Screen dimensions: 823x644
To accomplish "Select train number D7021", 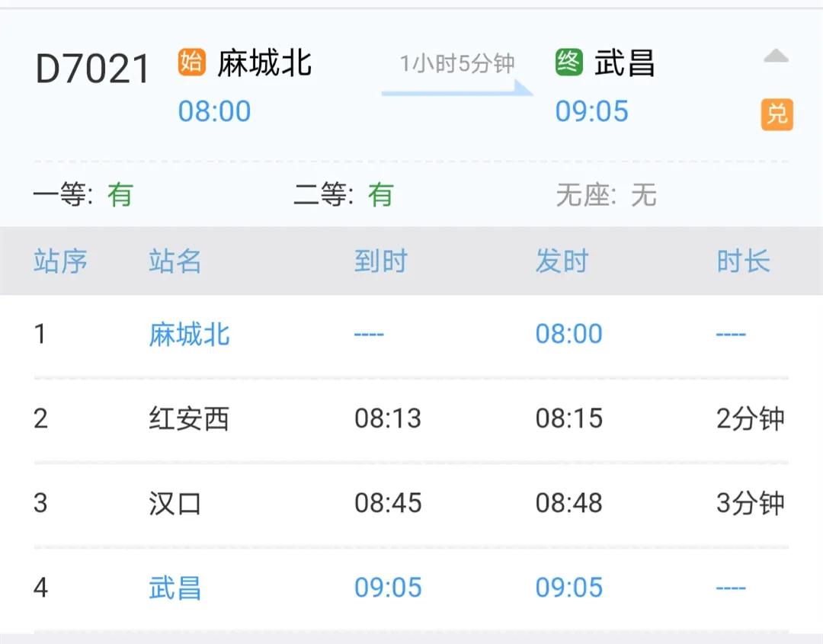I will pyautogui.click(x=93, y=69).
